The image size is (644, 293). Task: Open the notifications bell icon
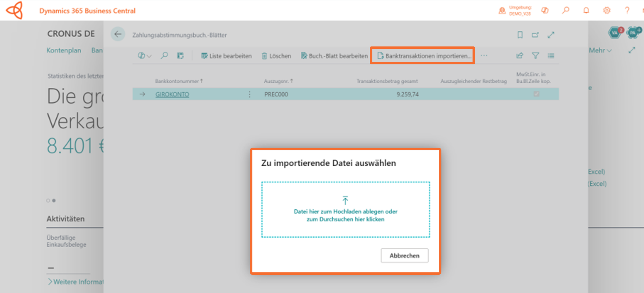[x=586, y=10]
